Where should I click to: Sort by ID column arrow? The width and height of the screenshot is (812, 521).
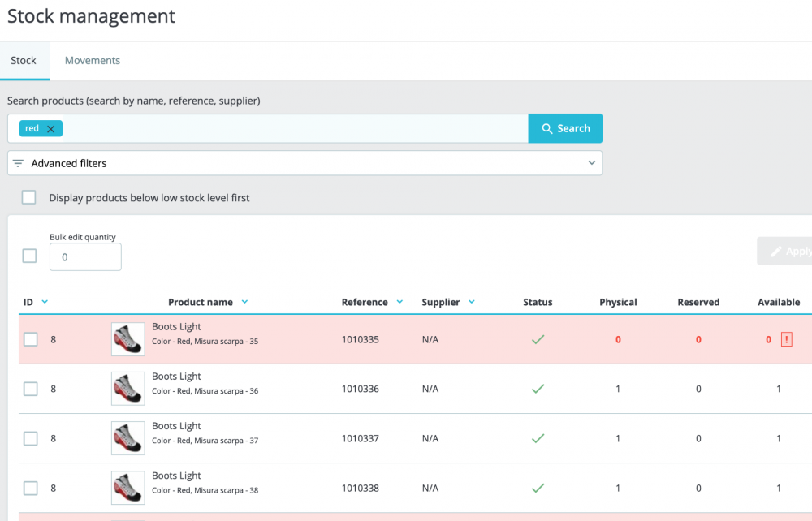[45, 302]
